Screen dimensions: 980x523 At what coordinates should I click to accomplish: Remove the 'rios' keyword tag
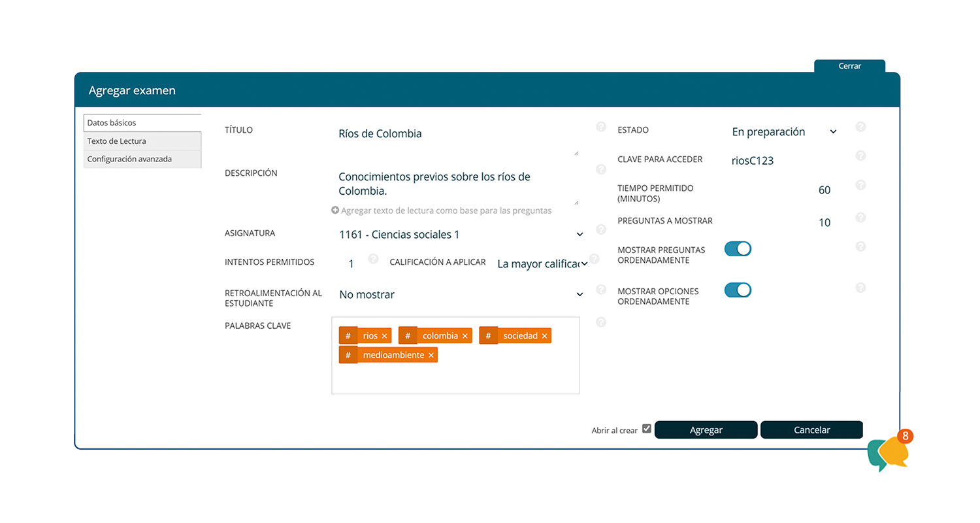coord(384,336)
